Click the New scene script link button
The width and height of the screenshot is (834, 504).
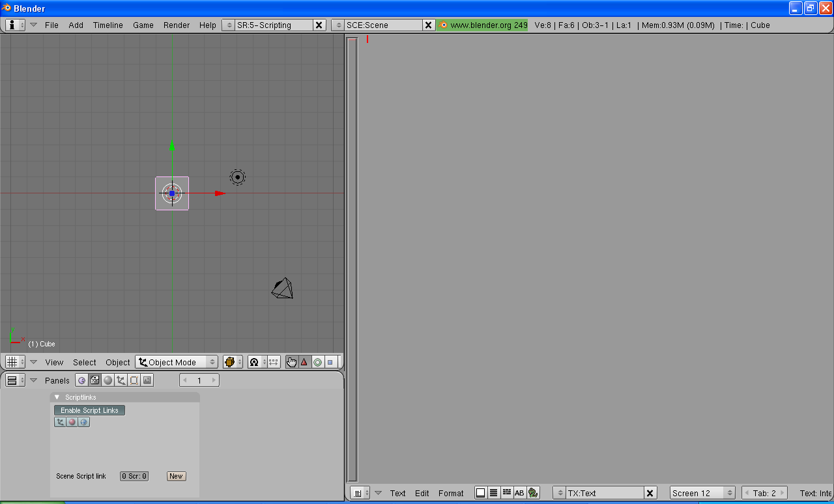176,476
